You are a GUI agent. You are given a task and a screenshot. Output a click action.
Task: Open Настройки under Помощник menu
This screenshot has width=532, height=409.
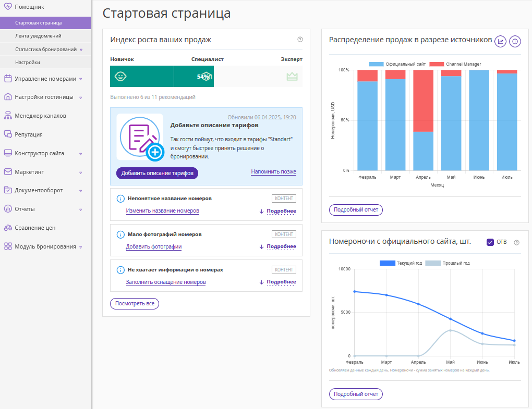point(28,62)
